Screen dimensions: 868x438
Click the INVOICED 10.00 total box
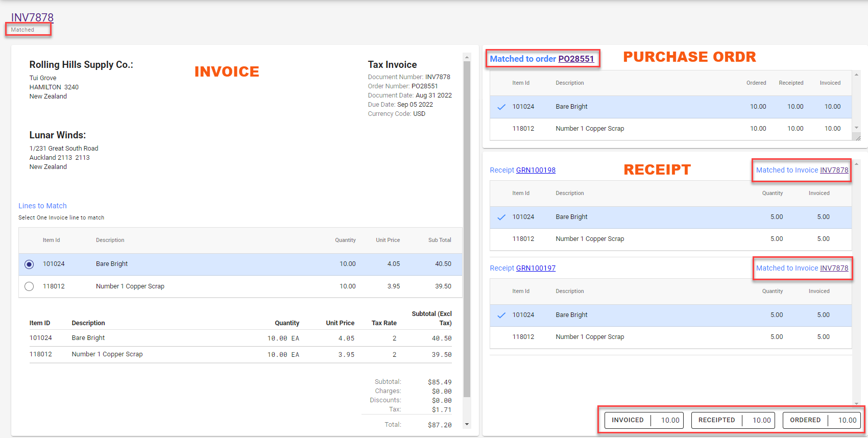coord(644,420)
